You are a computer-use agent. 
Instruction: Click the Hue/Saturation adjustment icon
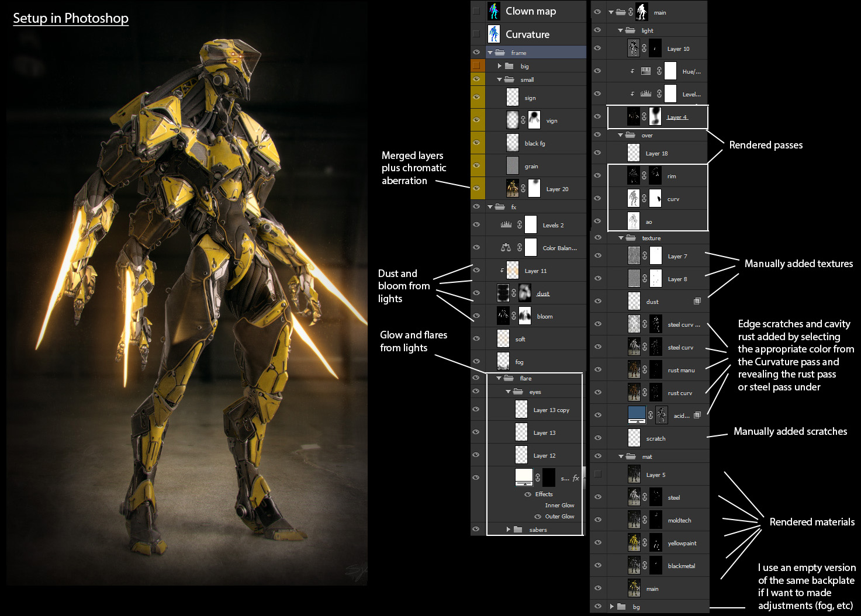tap(646, 71)
